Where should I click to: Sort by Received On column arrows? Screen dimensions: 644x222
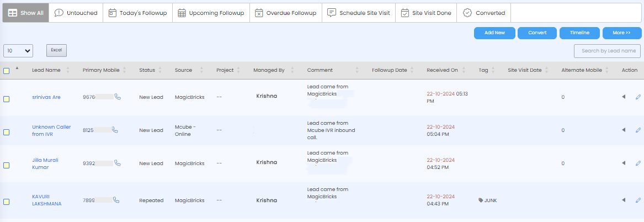464,70
